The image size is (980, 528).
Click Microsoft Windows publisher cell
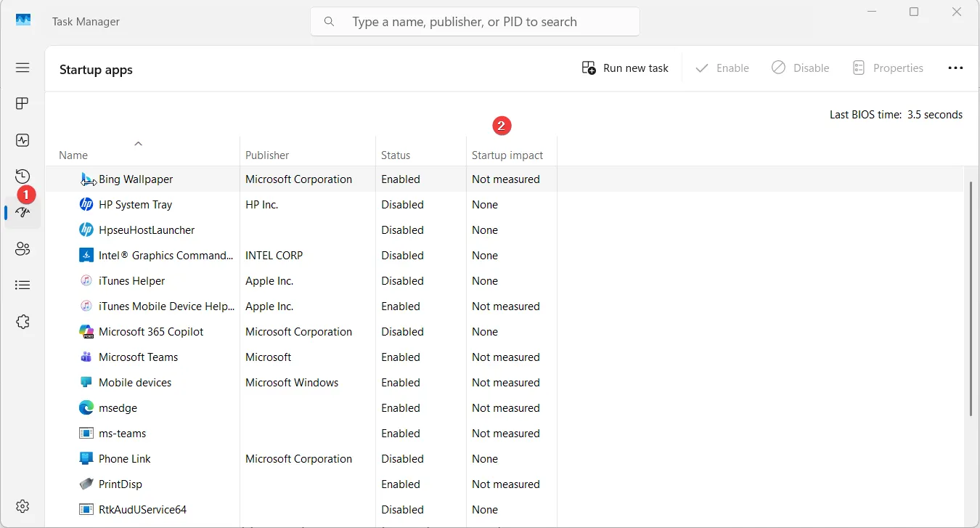point(292,383)
